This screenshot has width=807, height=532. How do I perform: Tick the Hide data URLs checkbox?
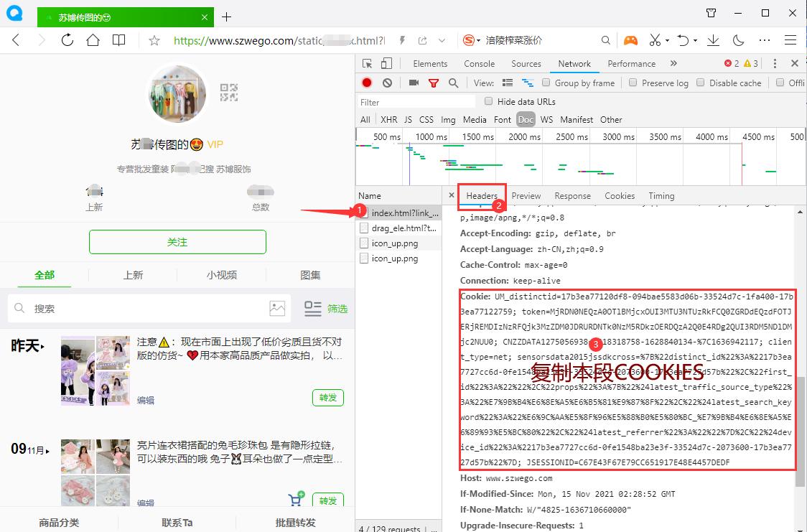tap(489, 101)
